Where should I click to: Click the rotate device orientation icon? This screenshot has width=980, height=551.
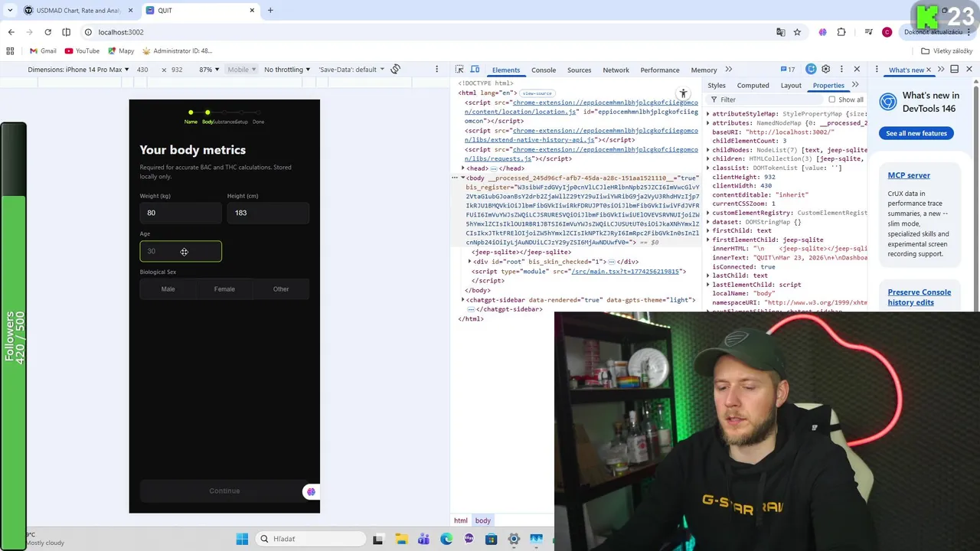point(395,70)
